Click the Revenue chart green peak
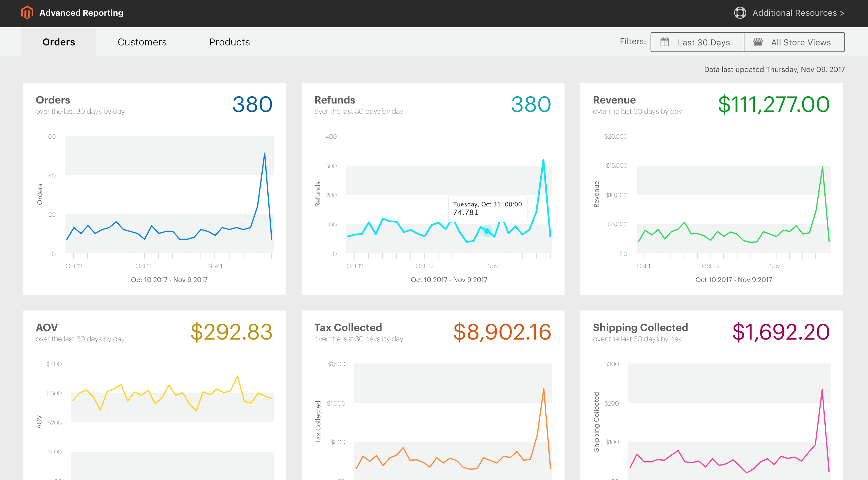This screenshot has width=868, height=480. coord(822,167)
